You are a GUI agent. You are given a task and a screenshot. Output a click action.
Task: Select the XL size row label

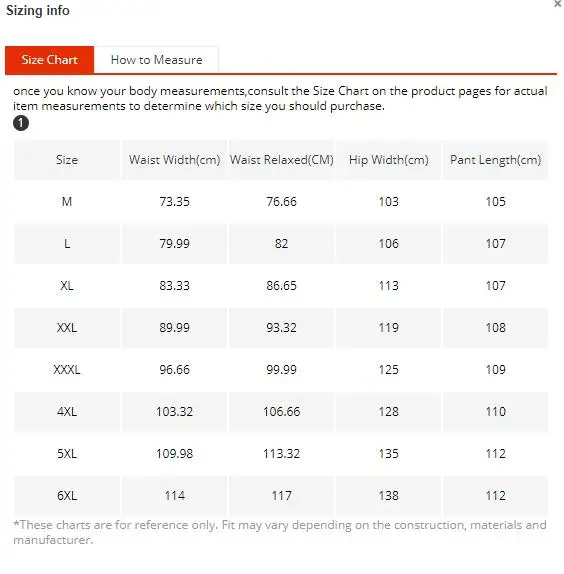point(67,286)
